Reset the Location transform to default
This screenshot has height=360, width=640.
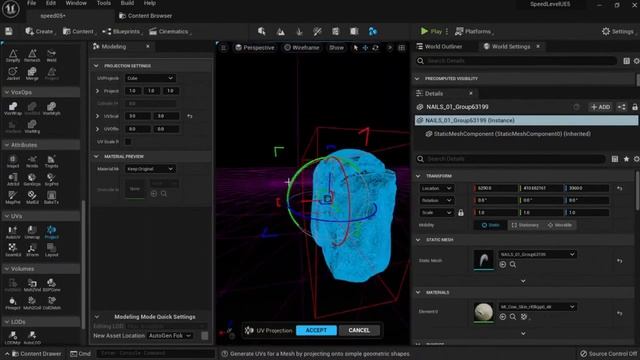pyautogui.click(x=620, y=188)
